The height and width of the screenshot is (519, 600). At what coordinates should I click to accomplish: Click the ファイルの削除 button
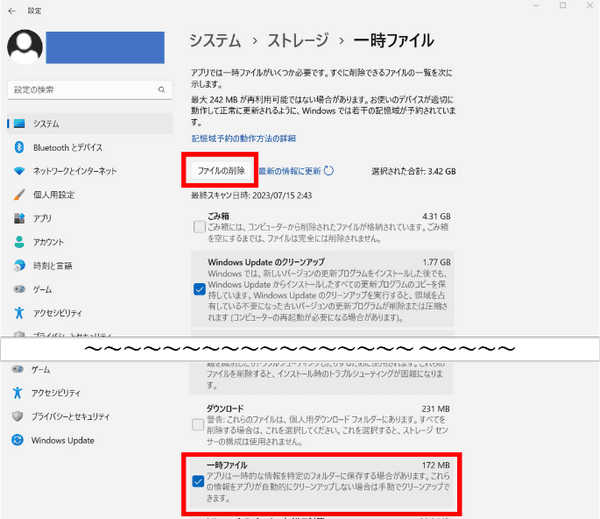pyautogui.click(x=221, y=171)
